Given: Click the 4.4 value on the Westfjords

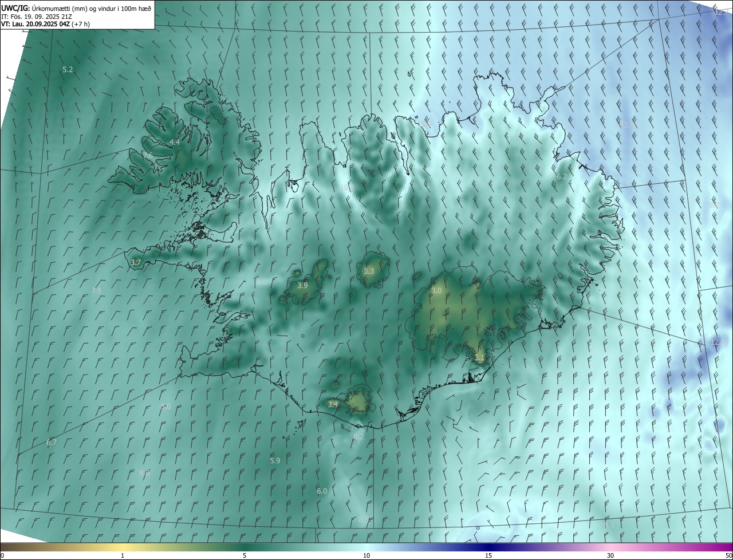Looking at the screenshot, I should coord(174,142).
